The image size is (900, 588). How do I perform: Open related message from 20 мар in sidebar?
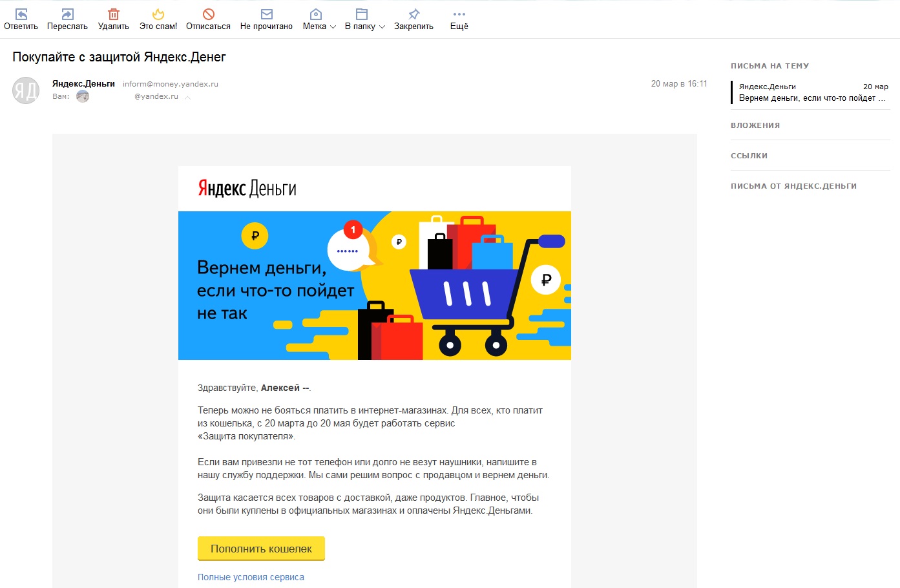pos(812,92)
